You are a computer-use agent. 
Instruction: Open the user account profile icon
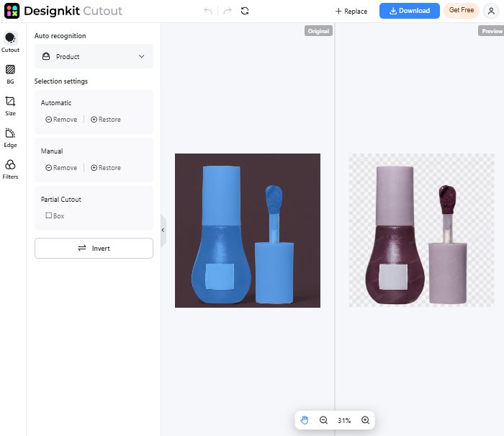(x=491, y=11)
